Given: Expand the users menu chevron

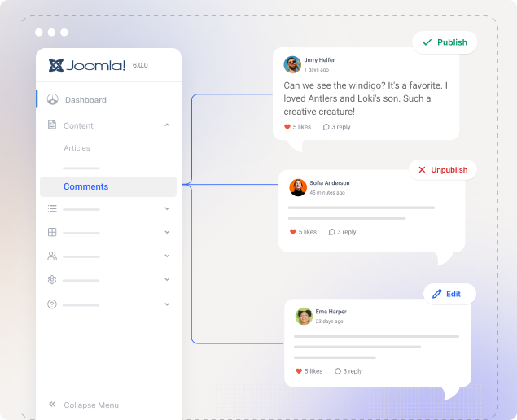Looking at the screenshot, I should pos(167,256).
